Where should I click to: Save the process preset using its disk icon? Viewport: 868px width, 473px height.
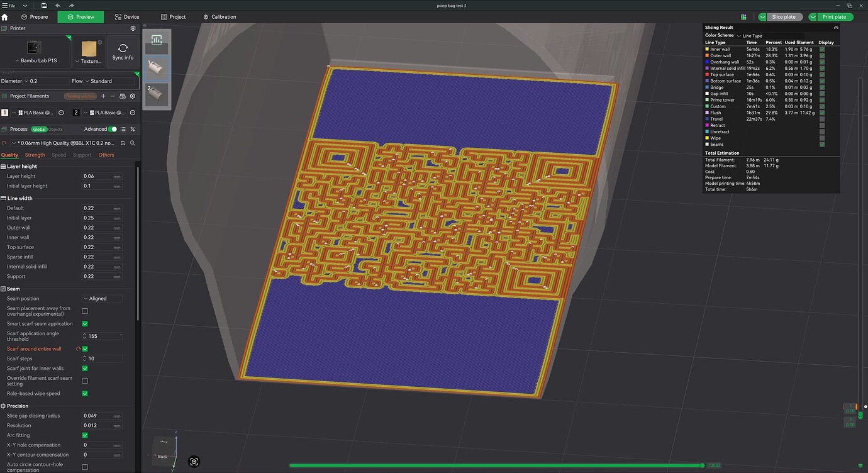coord(123,143)
